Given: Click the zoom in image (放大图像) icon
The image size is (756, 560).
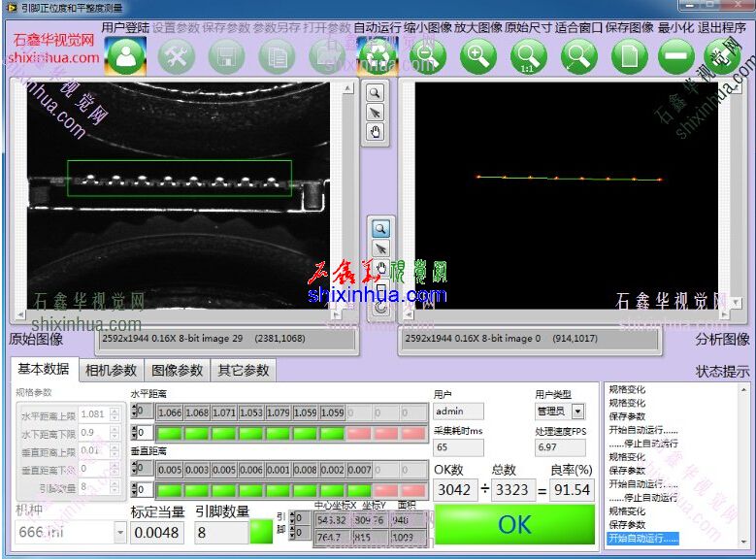Looking at the screenshot, I should pos(477,55).
